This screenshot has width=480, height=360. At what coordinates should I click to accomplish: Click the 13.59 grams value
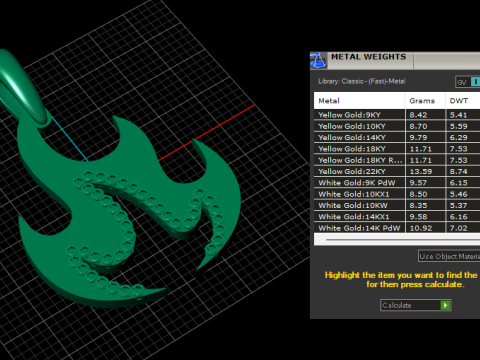(421, 172)
